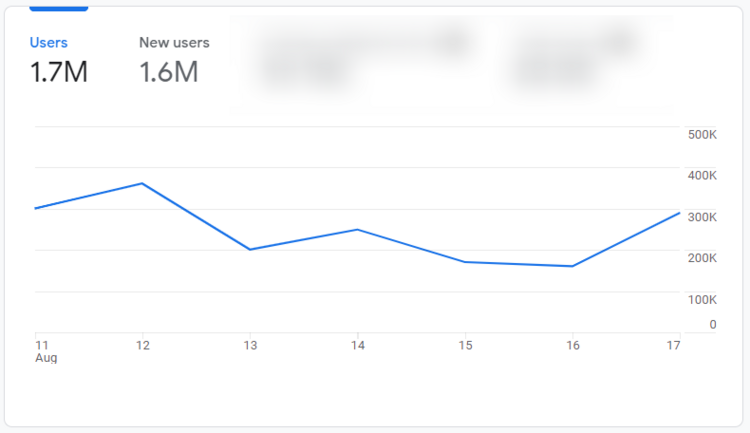Click the lowest line point on the 16th
Viewport: 750px width, 433px height.
[x=572, y=266]
